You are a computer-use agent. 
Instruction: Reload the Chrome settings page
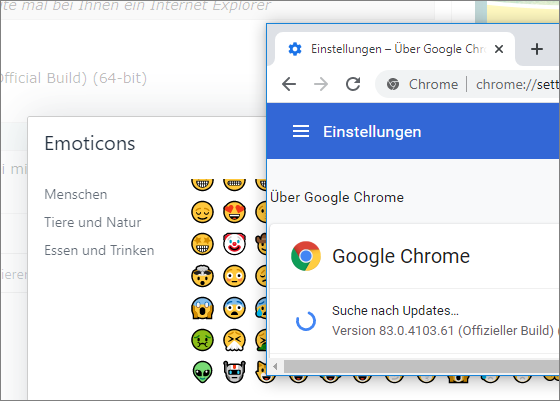coord(353,84)
